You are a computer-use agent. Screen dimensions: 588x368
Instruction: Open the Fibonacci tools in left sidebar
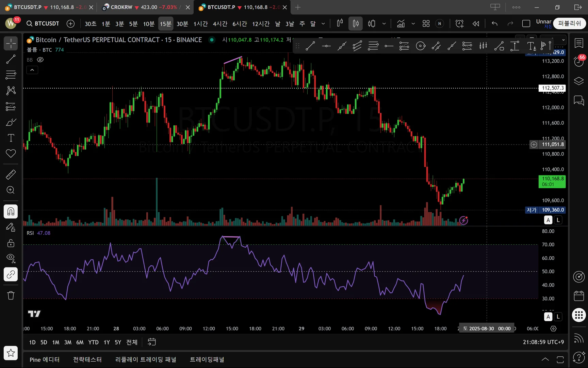click(11, 75)
